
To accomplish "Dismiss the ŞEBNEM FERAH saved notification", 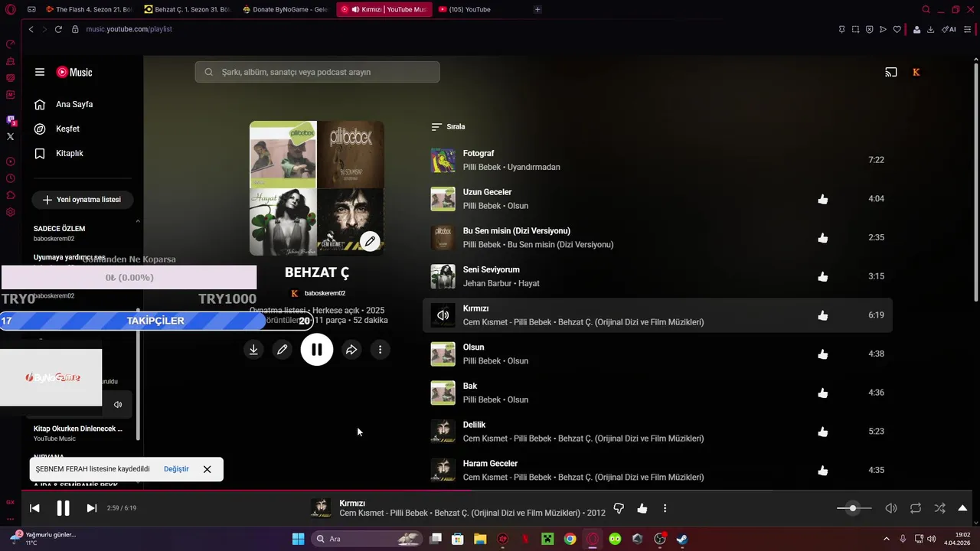I will pyautogui.click(x=207, y=469).
